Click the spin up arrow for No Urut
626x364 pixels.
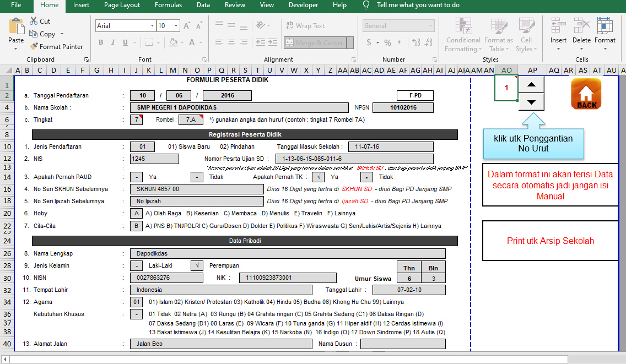pyautogui.click(x=531, y=84)
